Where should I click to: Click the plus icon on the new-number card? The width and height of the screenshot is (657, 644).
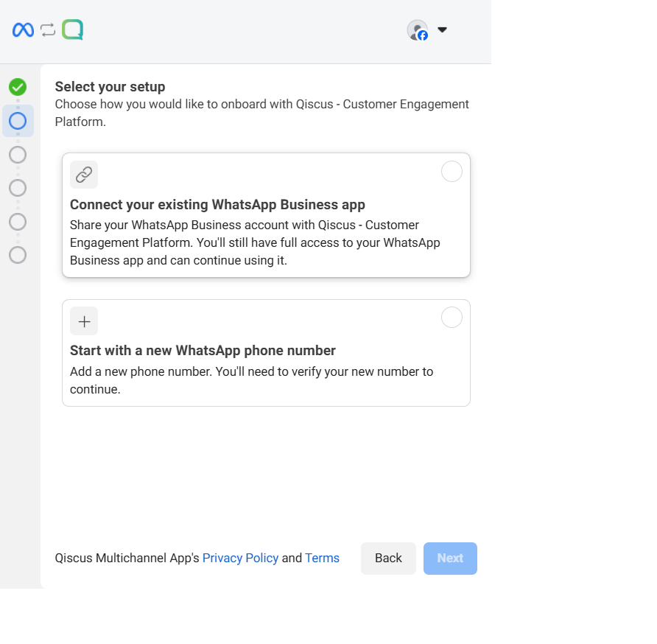tap(84, 321)
